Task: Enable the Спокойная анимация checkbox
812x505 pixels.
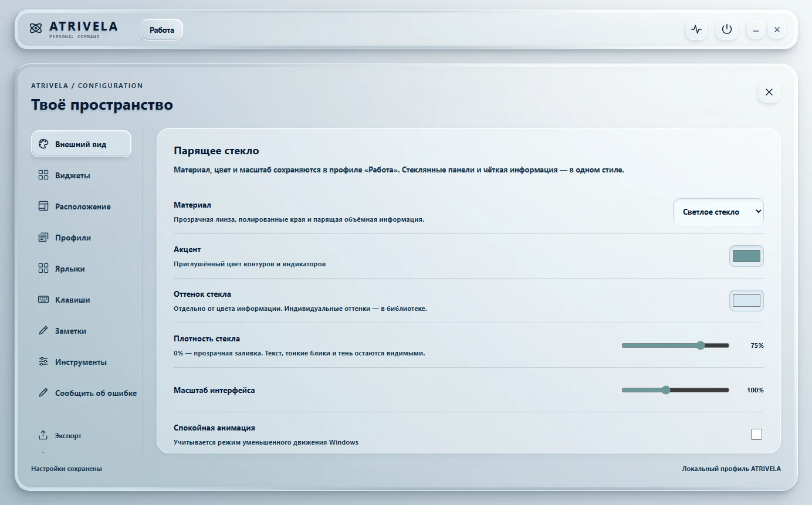Action: click(757, 434)
